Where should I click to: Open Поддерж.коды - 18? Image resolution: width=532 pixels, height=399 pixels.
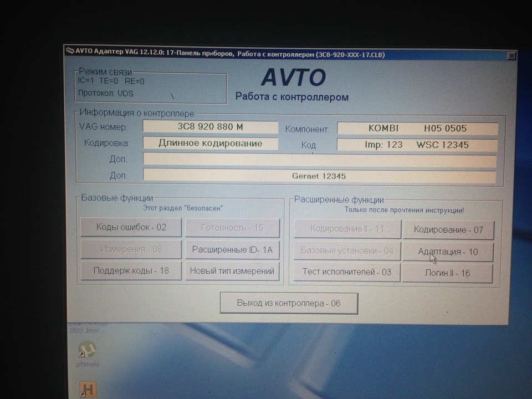coord(131,271)
